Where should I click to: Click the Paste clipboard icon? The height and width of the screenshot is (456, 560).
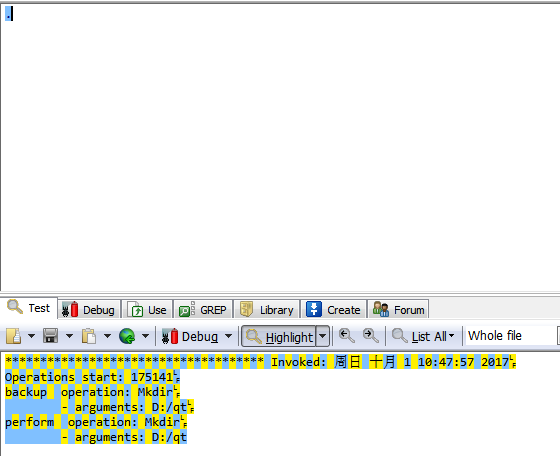[x=89, y=336]
